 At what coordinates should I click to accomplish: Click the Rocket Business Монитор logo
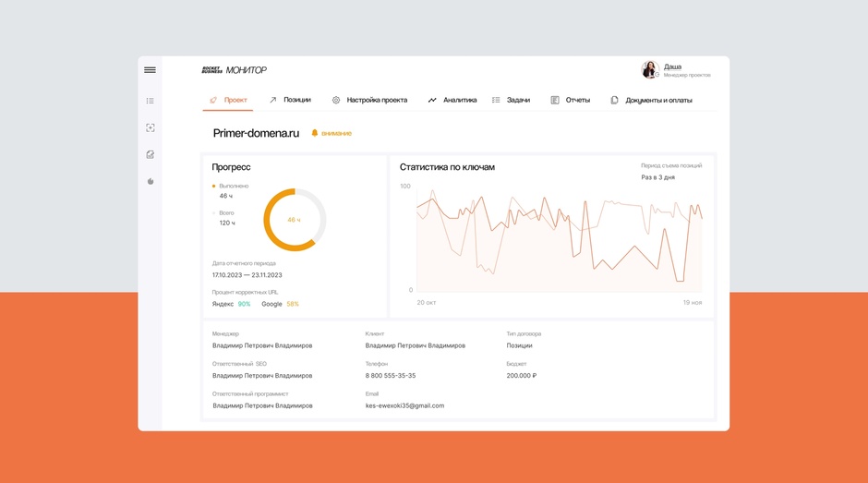pyautogui.click(x=235, y=70)
